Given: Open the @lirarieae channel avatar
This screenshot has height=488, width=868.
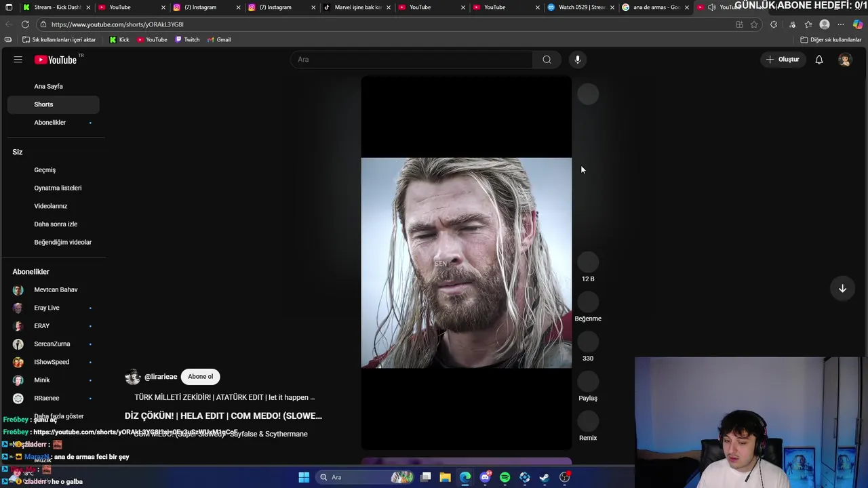Looking at the screenshot, I should coord(133,377).
